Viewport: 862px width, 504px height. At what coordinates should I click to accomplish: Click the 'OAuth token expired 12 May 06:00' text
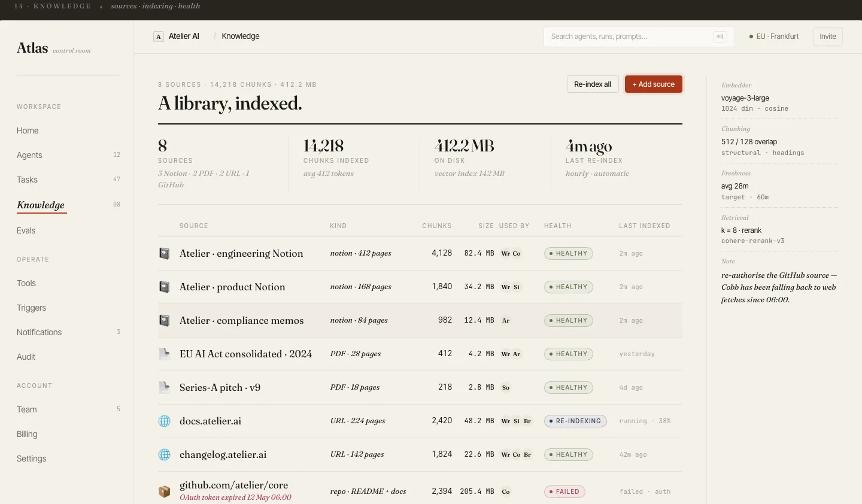(x=235, y=497)
